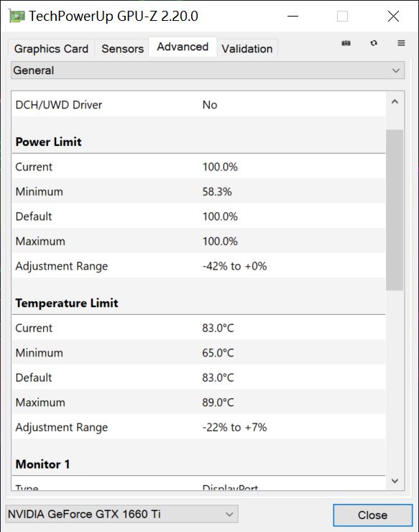The width and height of the screenshot is (419, 532).
Task: Click the GPU-Z app icon in title bar
Action: [x=17, y=16]
